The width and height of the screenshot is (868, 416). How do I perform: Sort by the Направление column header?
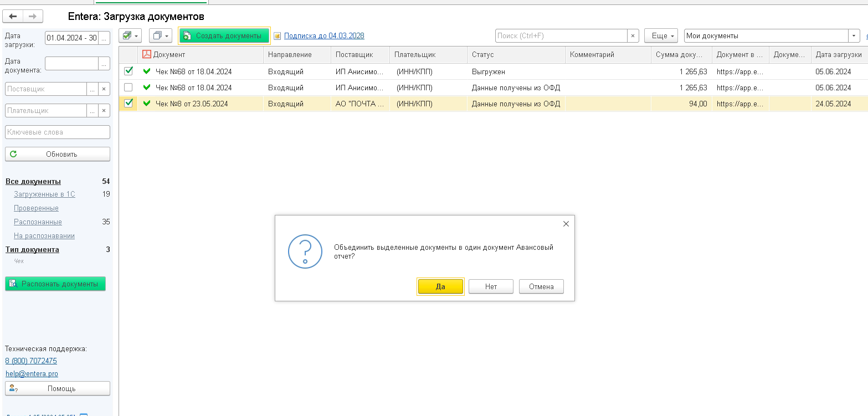[297, 55]
